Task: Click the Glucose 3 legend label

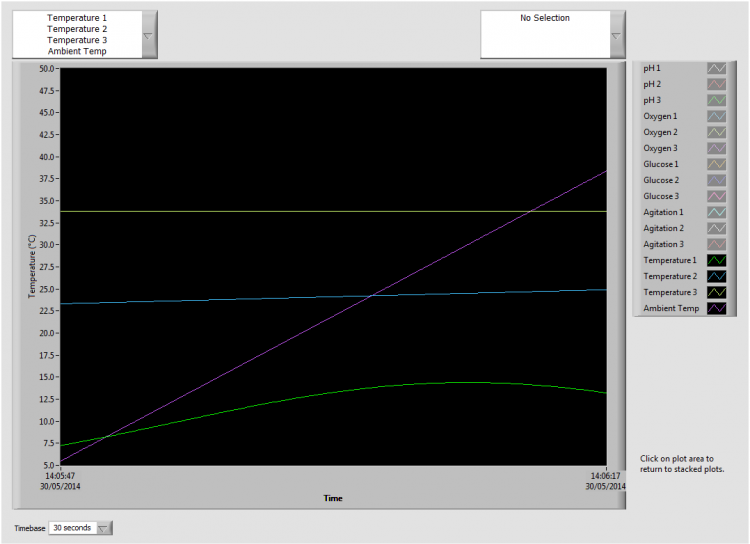Action: point(661,196)
